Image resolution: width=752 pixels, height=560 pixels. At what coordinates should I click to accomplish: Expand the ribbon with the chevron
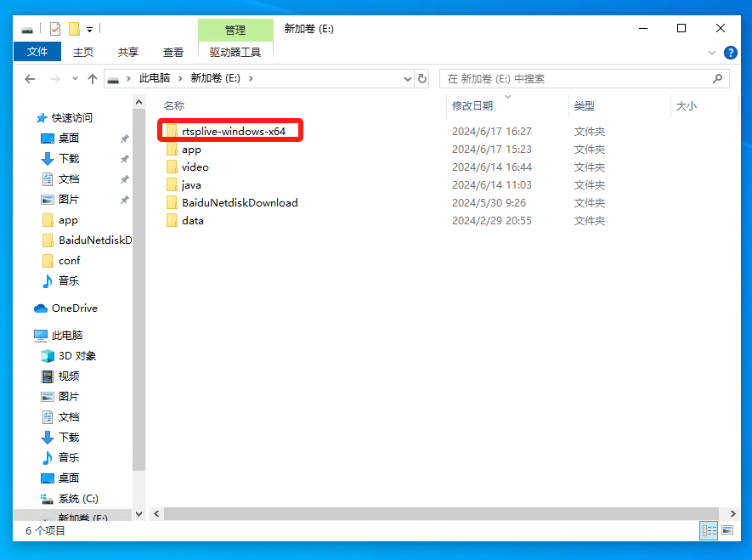712,52
